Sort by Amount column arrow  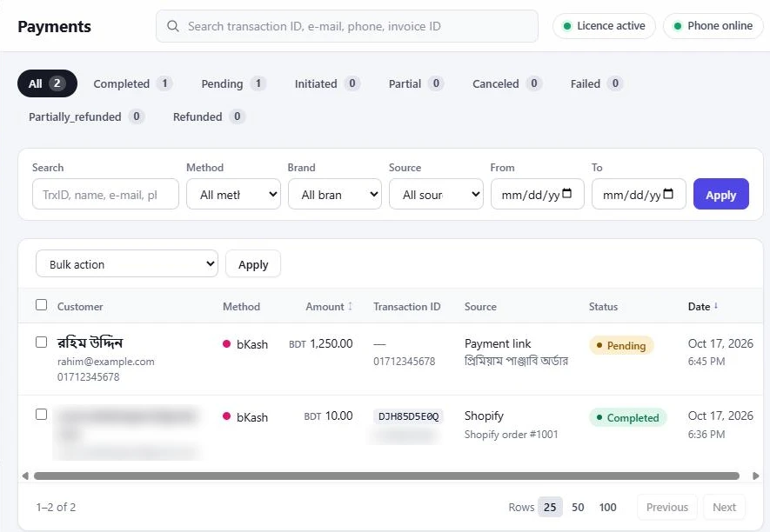point(350,306)
